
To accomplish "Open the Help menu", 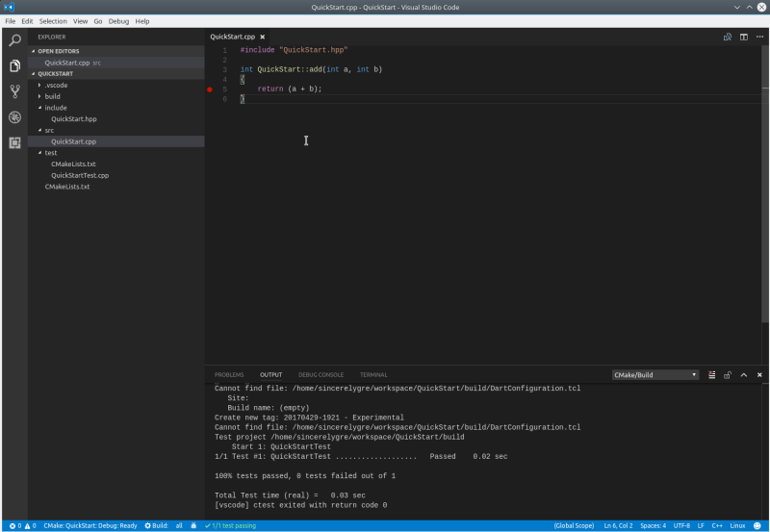I will pos(142,21).
